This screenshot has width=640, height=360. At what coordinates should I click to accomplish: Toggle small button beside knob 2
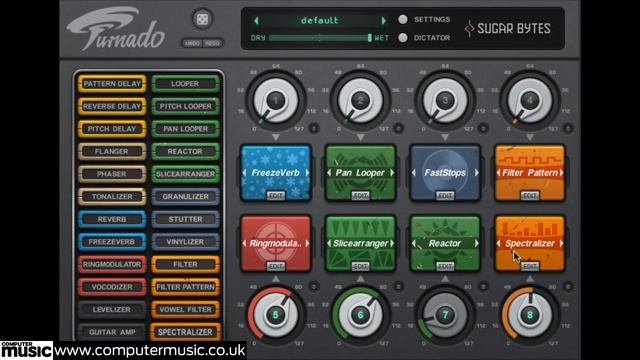coord(398,128)
